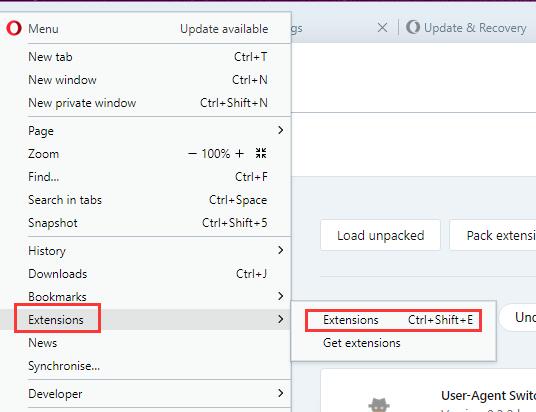Click Update available notice in menu
Viewport: 536px width, 412px height.
224,29
